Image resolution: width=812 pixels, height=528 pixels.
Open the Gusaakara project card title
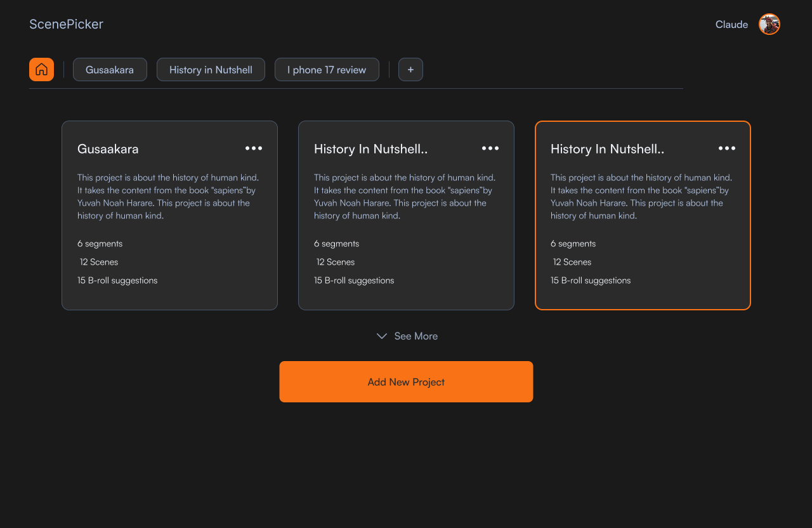(108, 149)
